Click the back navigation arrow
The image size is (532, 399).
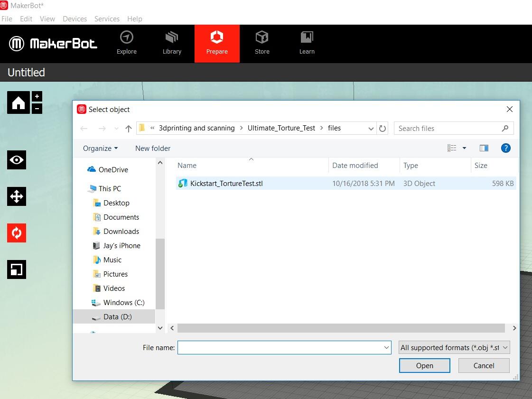84,129
